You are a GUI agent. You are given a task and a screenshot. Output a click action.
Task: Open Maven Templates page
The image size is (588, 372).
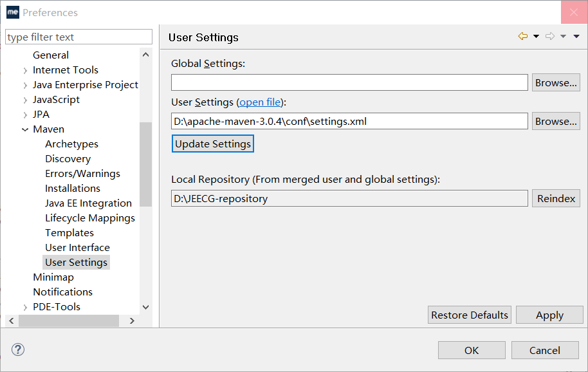[x=69, y=233]
